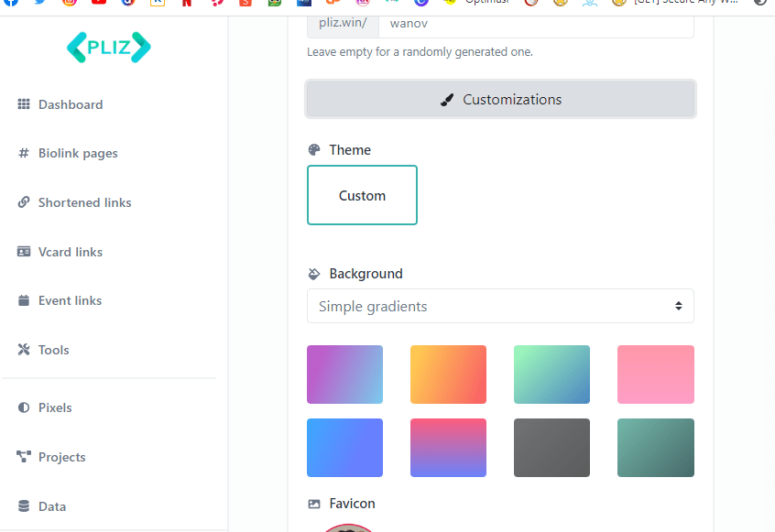The width and height of the screenshot is (775, 532).
Task: Click the Shortened links chain icon
Action: point(24,202)
